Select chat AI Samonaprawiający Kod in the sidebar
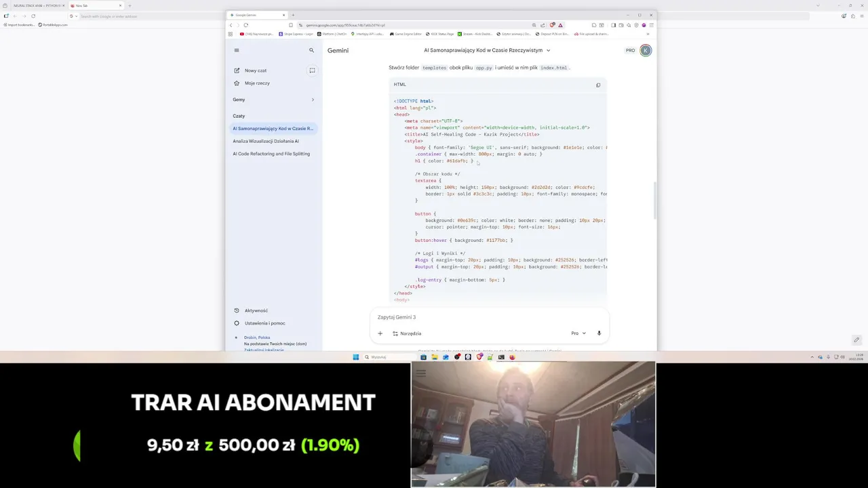868x488 pixels. click(273, 128)
